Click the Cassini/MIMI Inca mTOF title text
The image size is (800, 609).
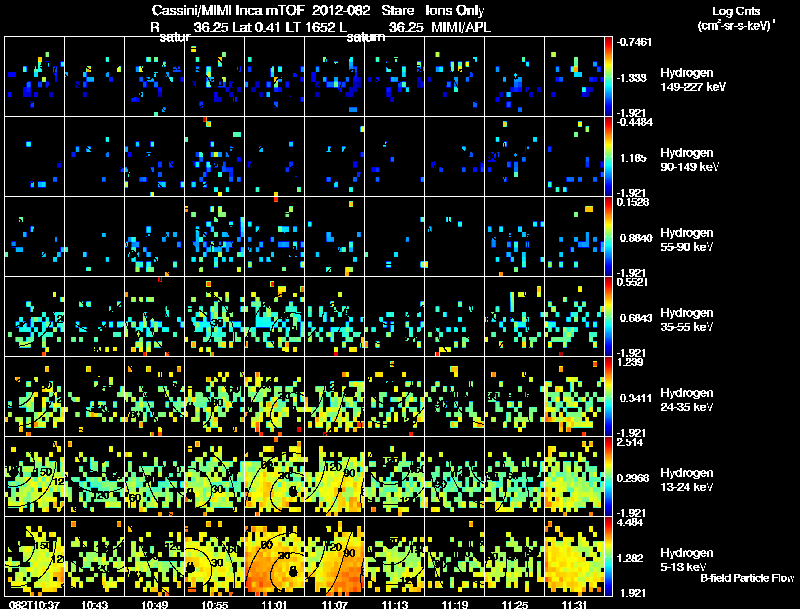tap(226, 10)
